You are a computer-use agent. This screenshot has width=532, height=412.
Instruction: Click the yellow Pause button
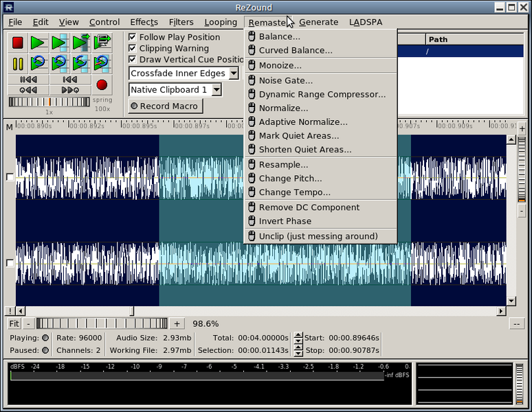[18, 63]
